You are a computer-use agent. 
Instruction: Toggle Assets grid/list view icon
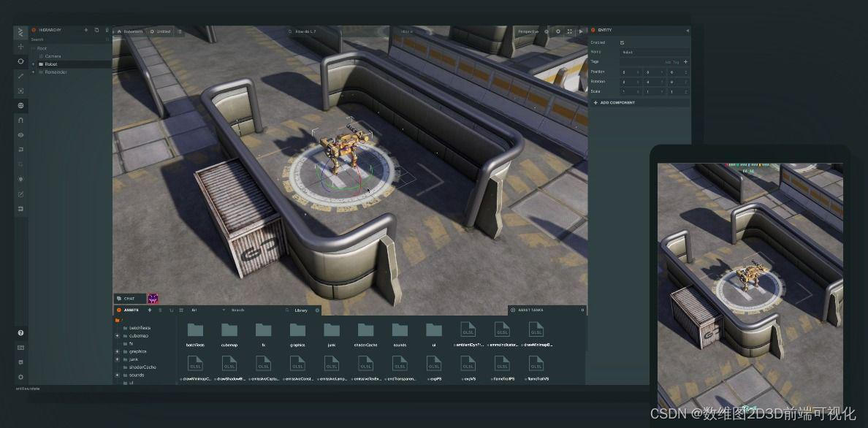tap(180, 310)
